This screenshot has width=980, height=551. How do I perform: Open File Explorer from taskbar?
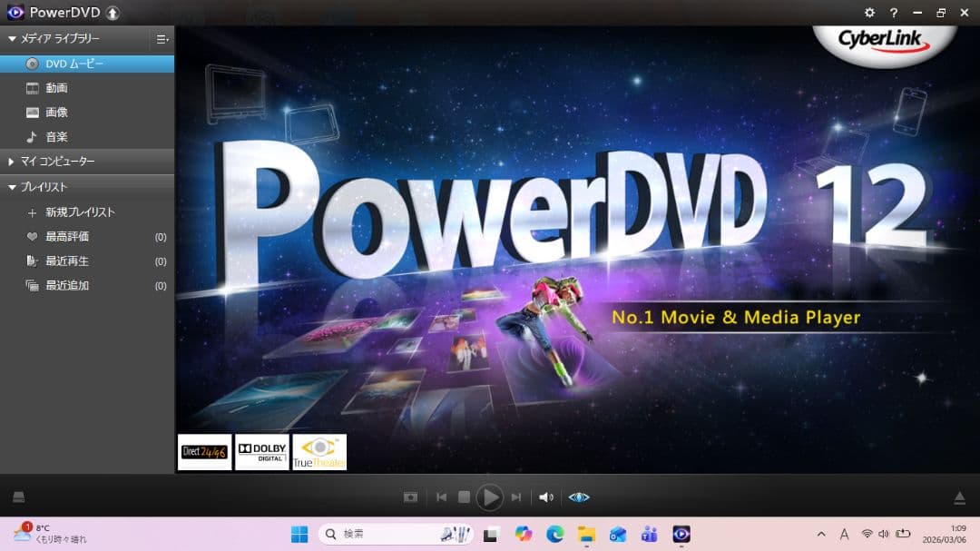point(586,534)
